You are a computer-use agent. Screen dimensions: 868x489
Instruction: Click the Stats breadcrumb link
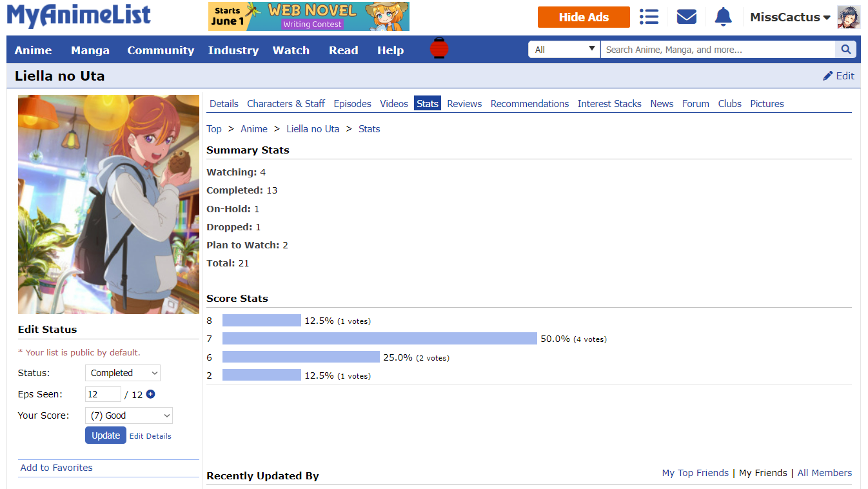[370, 129]
